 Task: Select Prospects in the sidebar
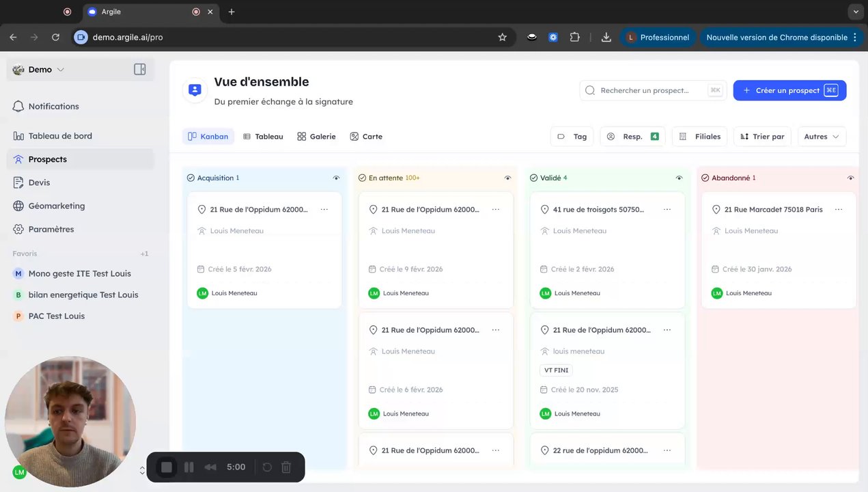(x=80, y=159)
